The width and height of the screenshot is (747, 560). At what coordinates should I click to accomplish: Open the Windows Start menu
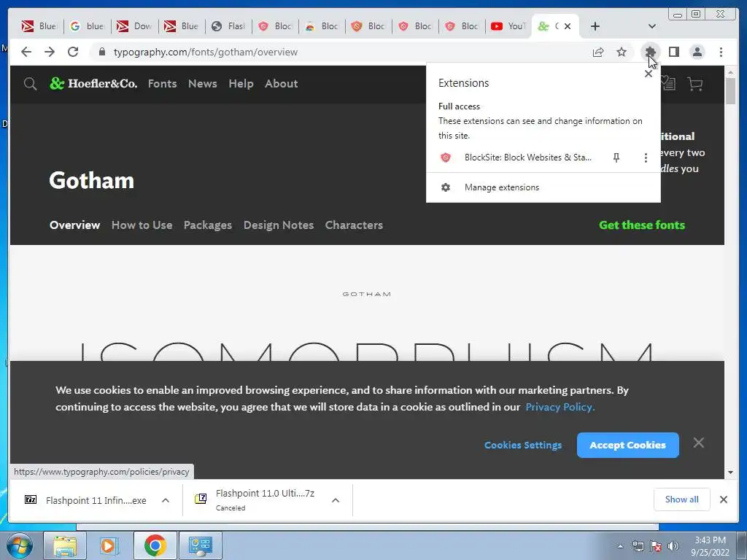[x=20, y=545]
